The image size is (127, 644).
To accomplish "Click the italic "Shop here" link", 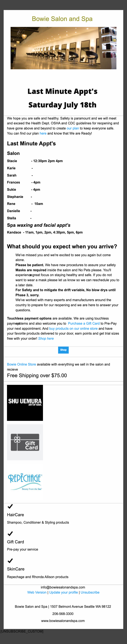I will point(46,338).
